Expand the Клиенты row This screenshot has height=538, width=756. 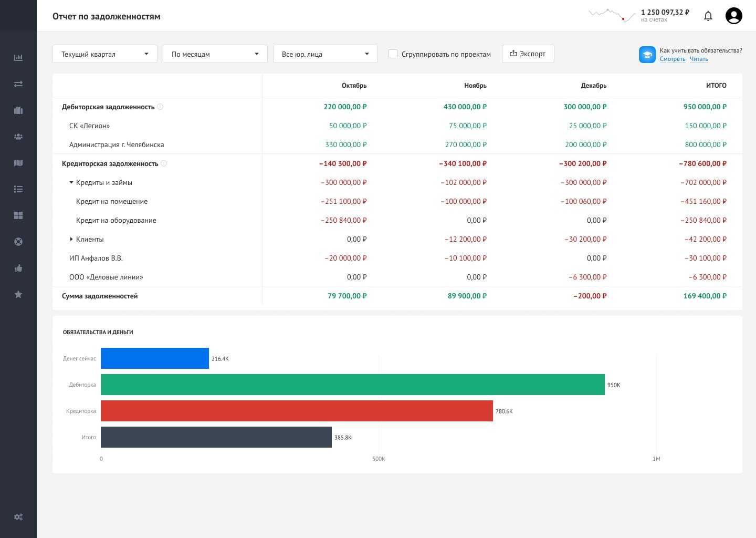pyautogui.click(x=71, y=239)
